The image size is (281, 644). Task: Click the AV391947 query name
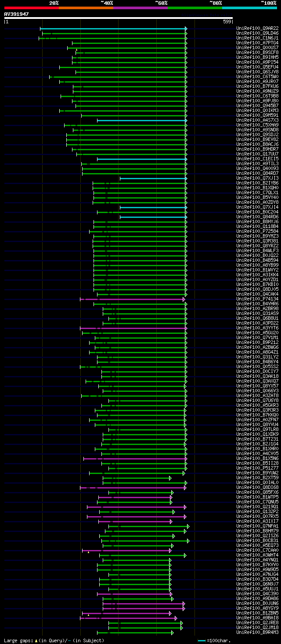pyautogui.click(x=17, y=14)
